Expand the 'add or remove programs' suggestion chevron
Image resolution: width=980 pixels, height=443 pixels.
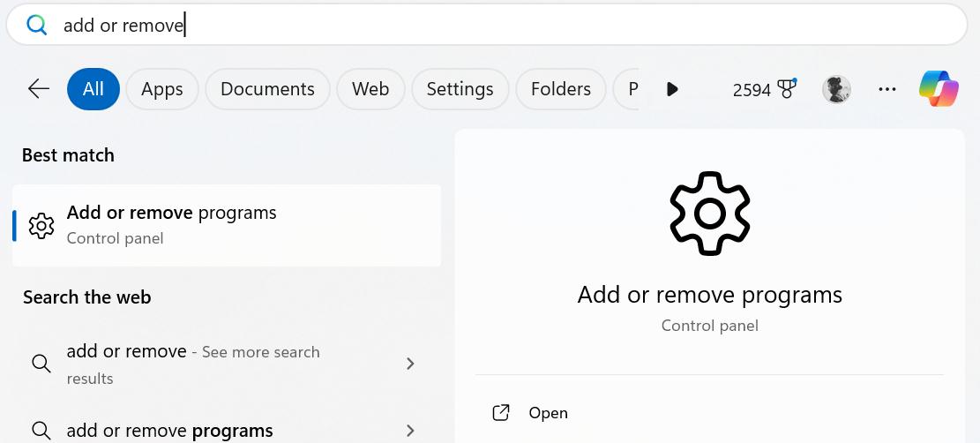[410, 431]
